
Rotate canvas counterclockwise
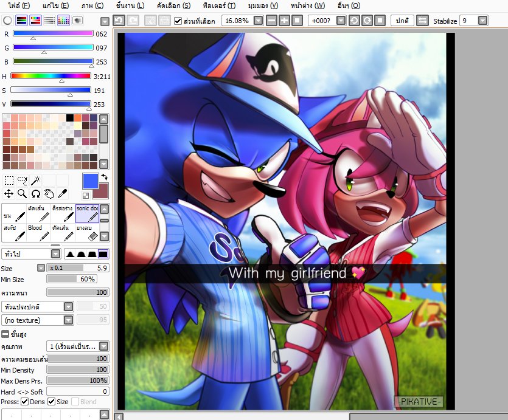click(354, 21)
